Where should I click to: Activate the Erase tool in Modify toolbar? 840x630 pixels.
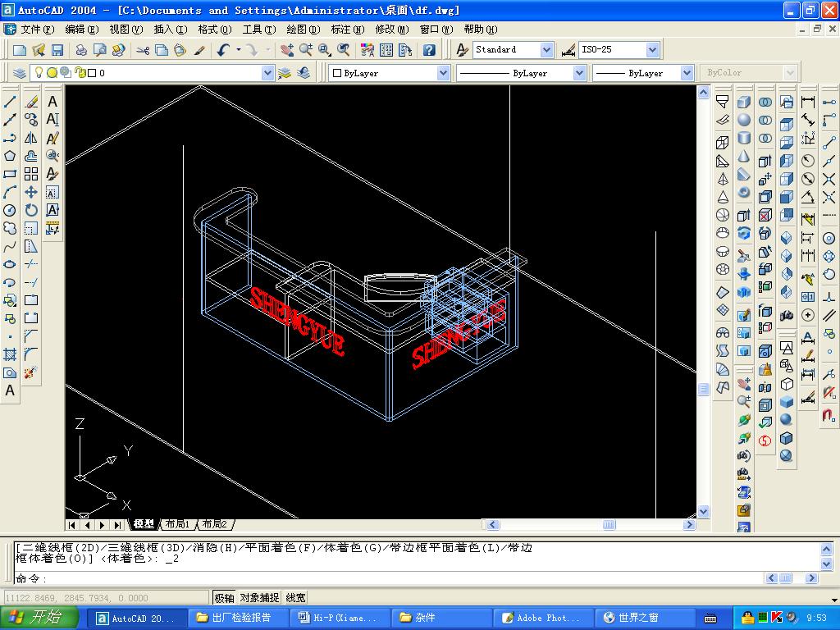tap(31, 102)
